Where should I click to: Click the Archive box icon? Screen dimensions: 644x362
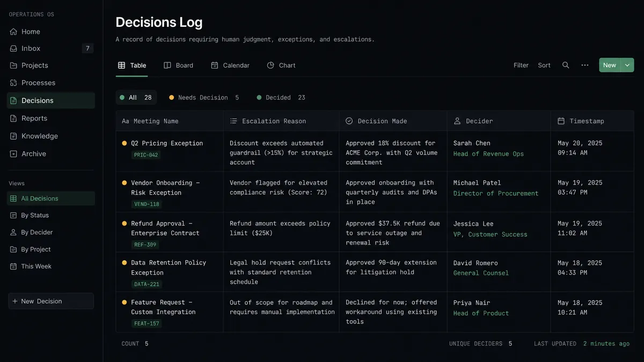click(13, 153)
